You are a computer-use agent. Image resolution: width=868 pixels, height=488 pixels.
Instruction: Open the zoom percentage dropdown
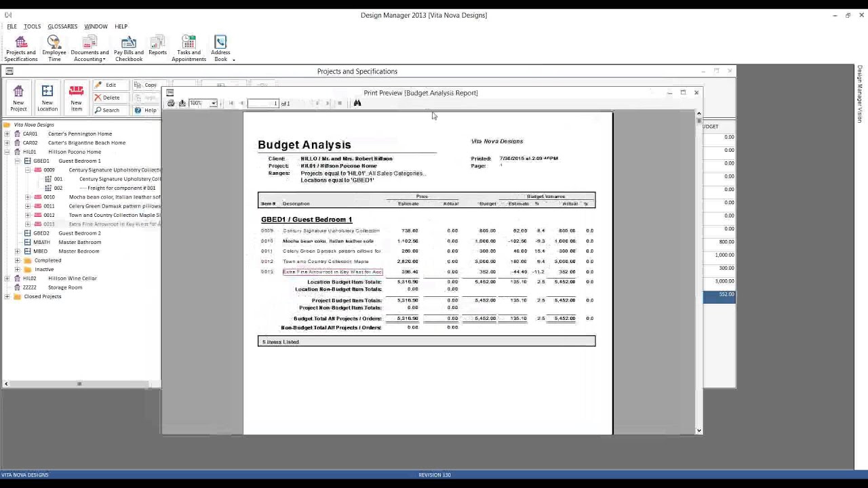213,103
